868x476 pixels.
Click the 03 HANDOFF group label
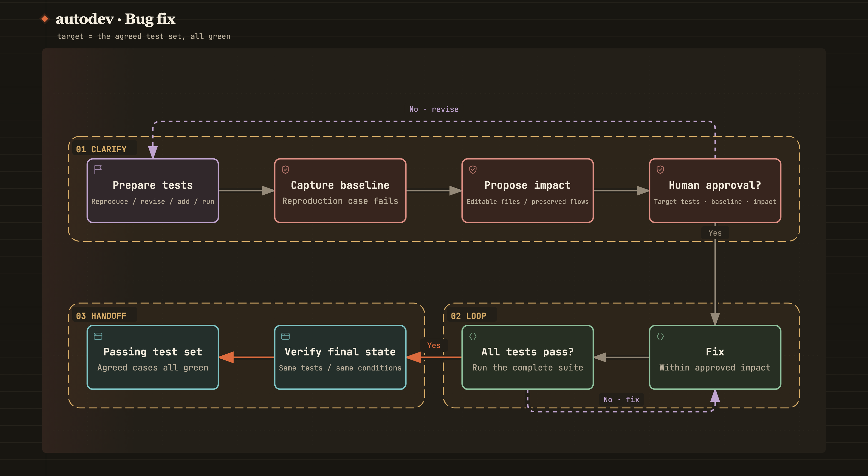[x=101, y=316]
